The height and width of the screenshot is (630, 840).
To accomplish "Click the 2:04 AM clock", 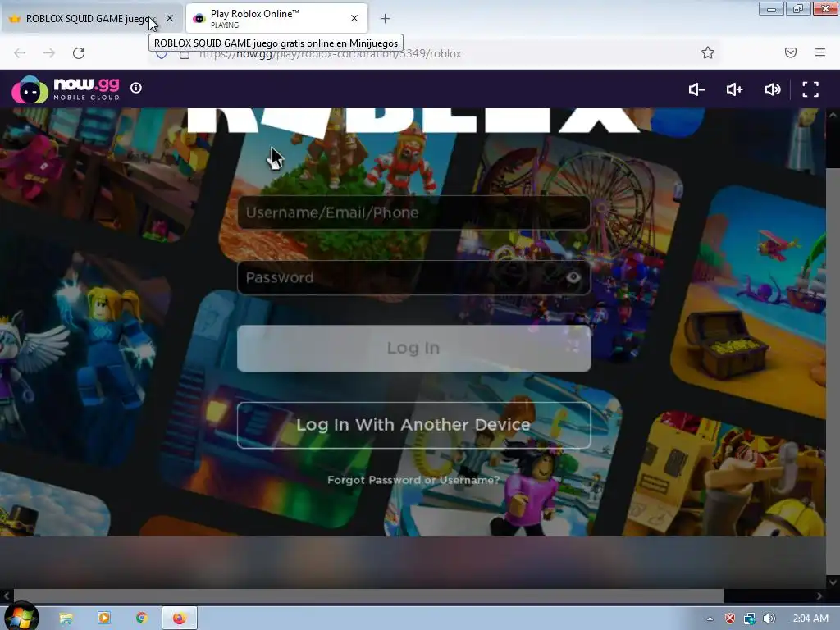I will tap(810, 619).
